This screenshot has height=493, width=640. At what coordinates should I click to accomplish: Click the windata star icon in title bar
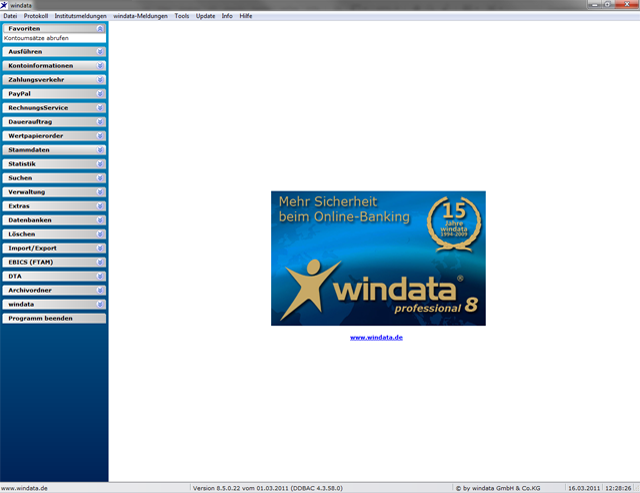[x=4, y=5]
